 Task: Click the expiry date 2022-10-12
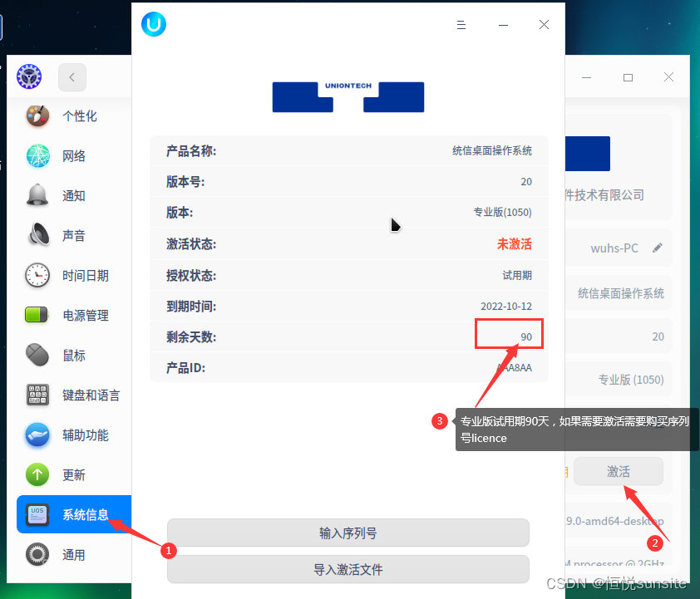[x=506, y=306]
